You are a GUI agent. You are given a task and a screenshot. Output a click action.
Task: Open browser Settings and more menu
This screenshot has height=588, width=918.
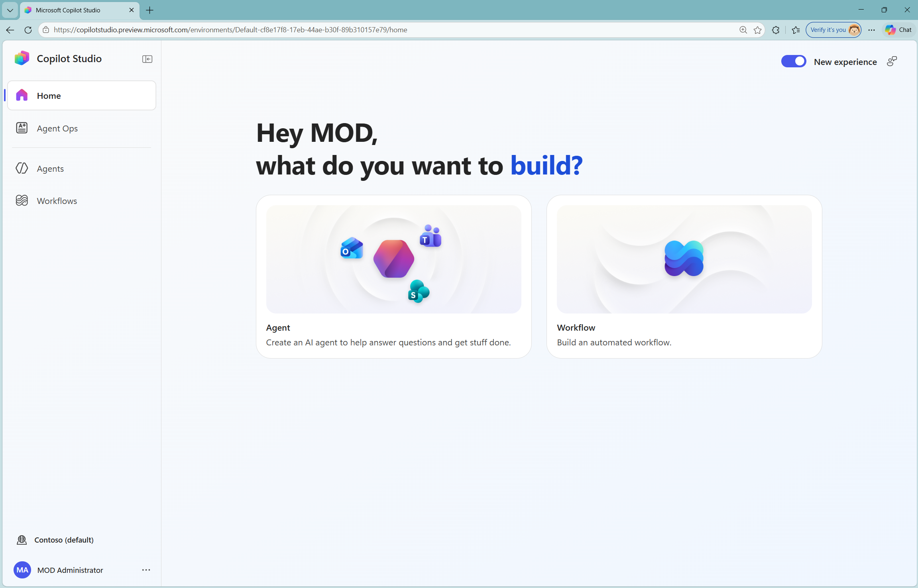[871, 30]
